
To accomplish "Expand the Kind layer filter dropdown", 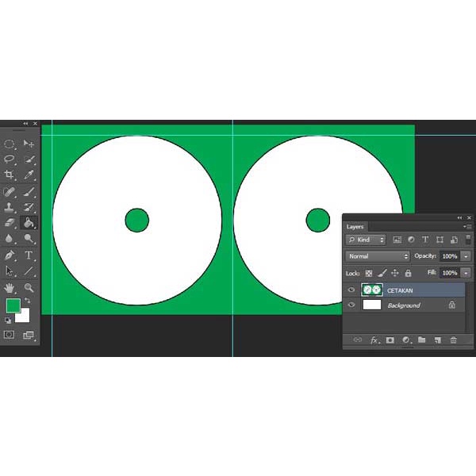I will click(x=366, y=240).
